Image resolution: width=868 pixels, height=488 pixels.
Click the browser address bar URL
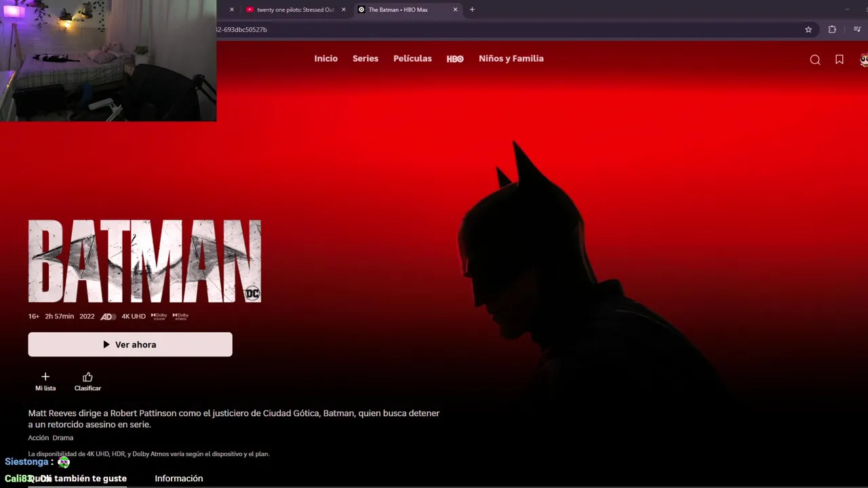click(242, 30)
